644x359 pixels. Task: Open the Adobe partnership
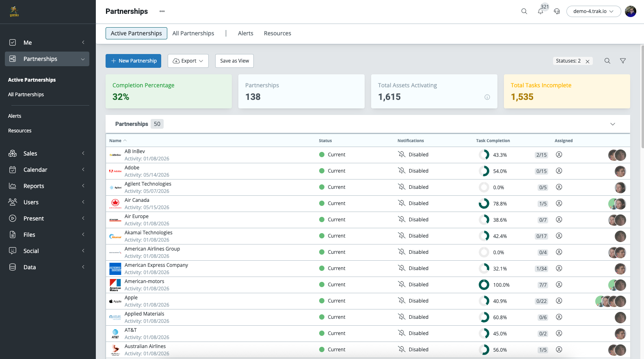tap(132, 168)
